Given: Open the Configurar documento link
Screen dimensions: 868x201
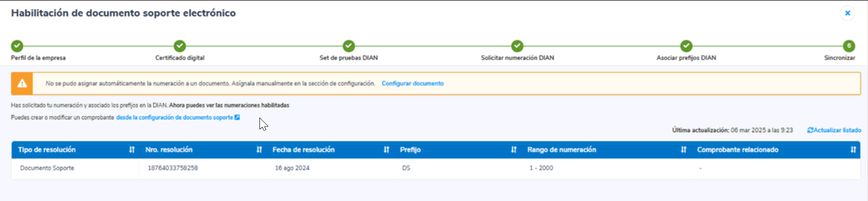Looking at the screenshot, I should click(413, 83).
